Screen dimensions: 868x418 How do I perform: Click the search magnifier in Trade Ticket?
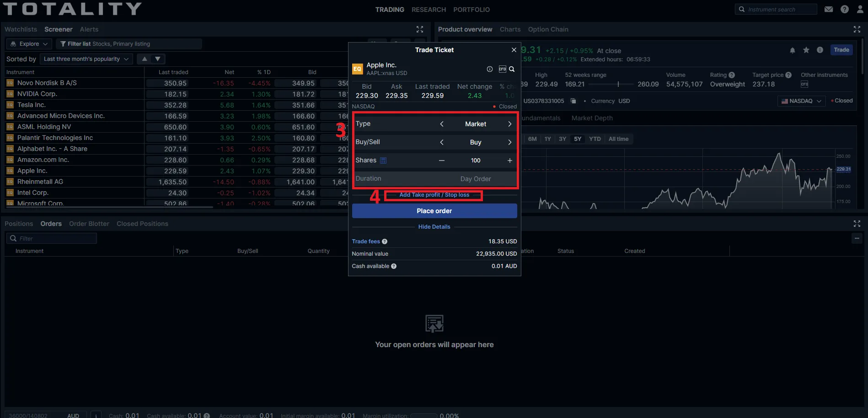[x=512, y=69]
